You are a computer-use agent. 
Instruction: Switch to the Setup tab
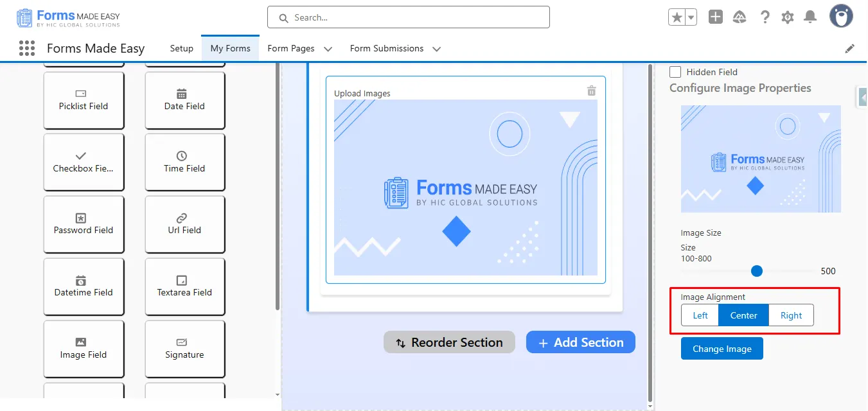coord(182,48)
